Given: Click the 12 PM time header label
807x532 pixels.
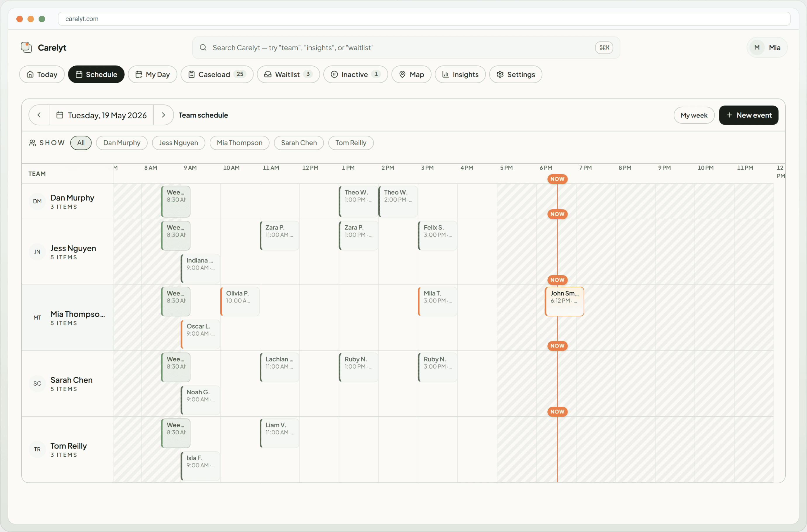Looking at the screenshot, I should click(310, 167).
